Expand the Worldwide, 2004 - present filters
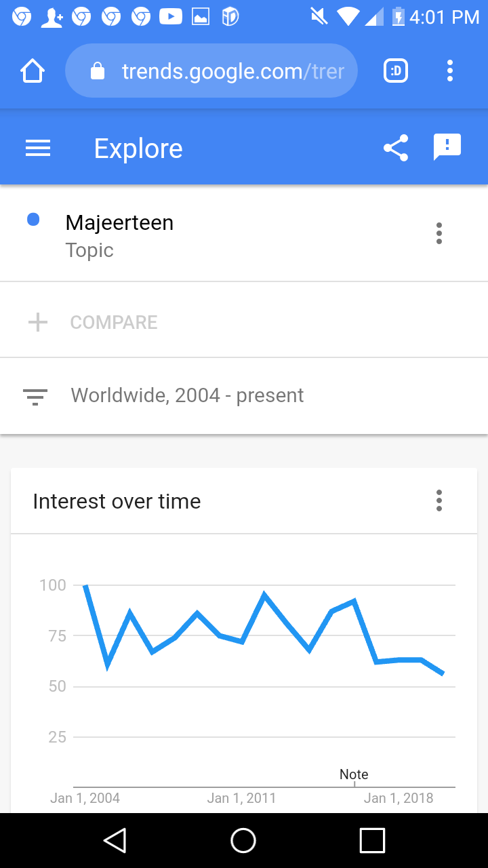Screen dimensions: 488x868 point(244,395)
